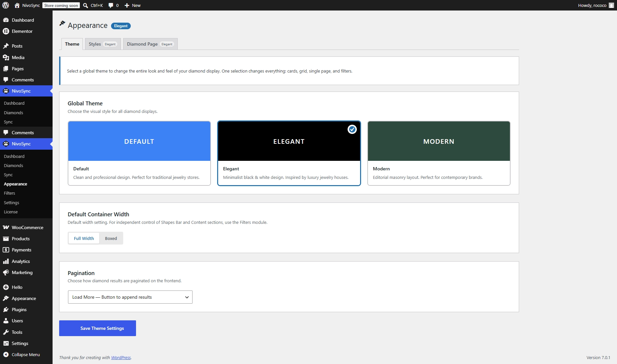Open the WordPress link in footer

coord(121,357)
